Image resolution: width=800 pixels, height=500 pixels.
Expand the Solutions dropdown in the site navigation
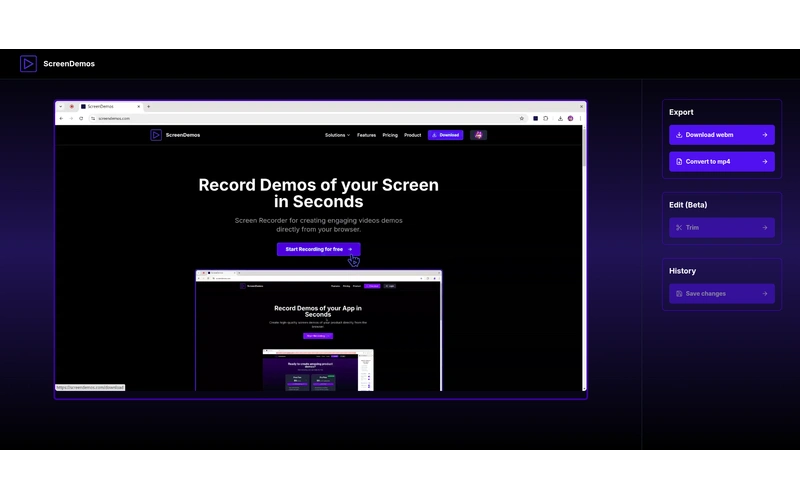click(x=337, y=135)
